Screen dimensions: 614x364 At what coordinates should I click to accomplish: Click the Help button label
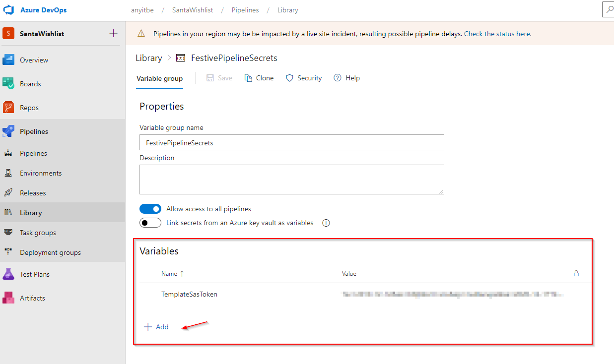353,78
